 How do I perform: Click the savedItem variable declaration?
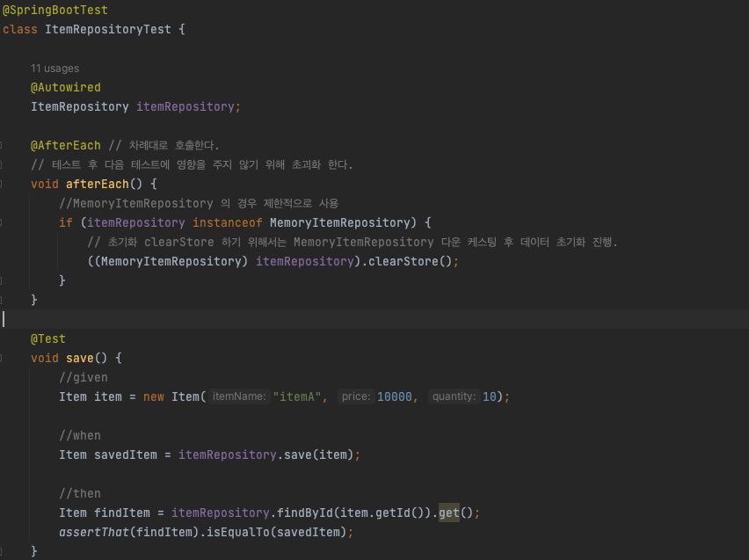(x=125, y=455)
